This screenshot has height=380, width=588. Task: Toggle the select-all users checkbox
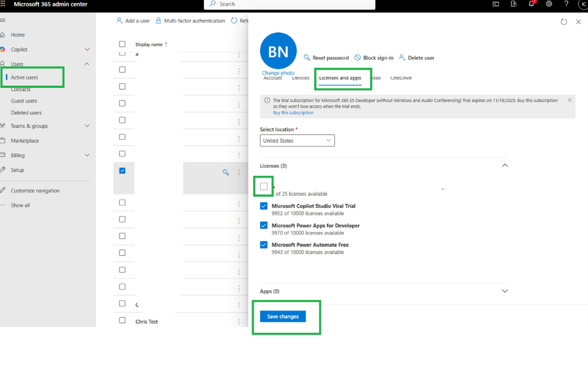pyautogui.click(x=122, y=44)
